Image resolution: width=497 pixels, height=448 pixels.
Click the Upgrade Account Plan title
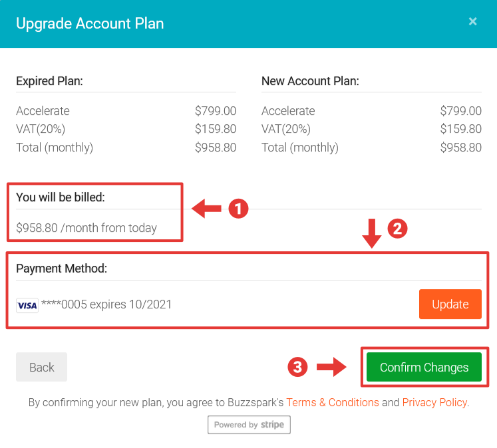click(x=90, y=23)
